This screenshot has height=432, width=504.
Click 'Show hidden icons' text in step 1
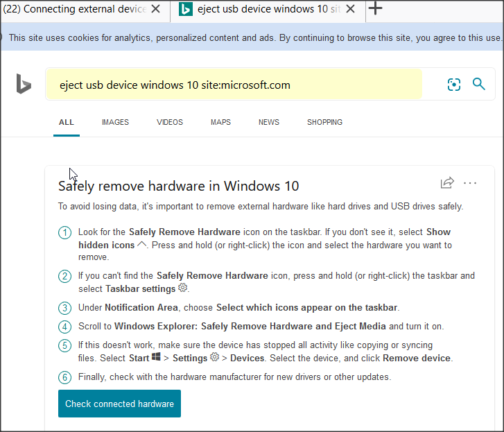coord(264,239)
